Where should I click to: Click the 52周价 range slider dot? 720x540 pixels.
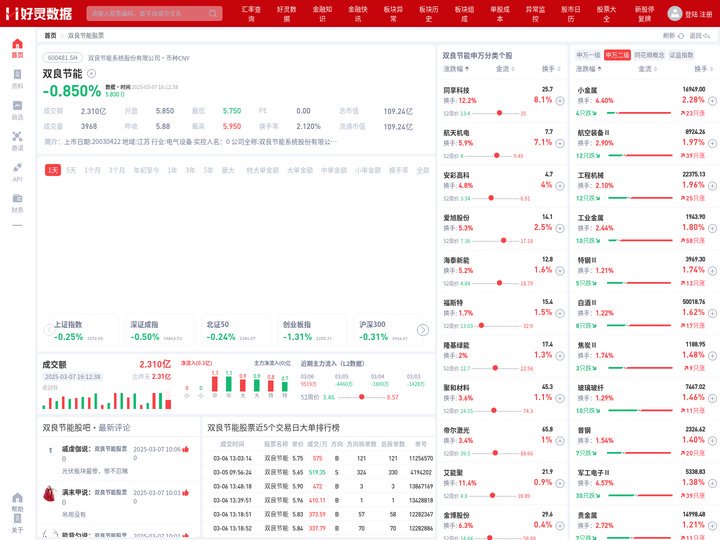click(x=362, y=397)
